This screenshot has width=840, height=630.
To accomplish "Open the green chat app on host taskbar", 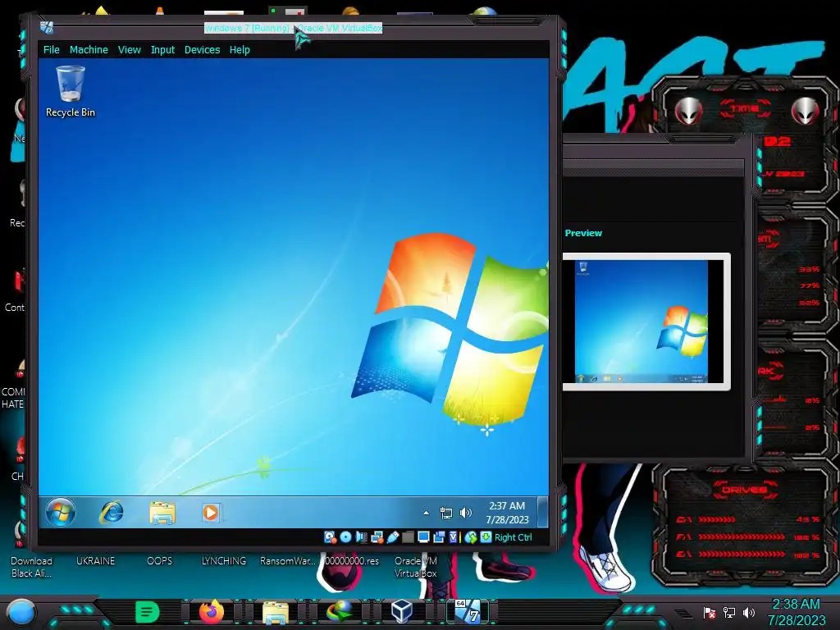I will [x=148, y=612].
